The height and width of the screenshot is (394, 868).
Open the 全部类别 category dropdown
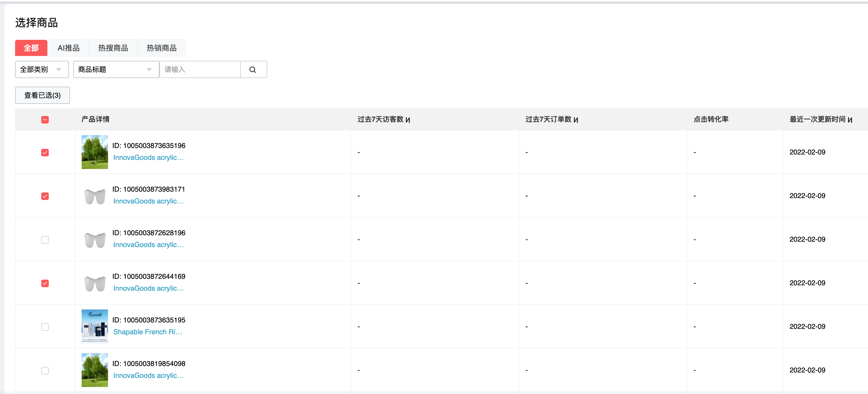pos(42,69)
